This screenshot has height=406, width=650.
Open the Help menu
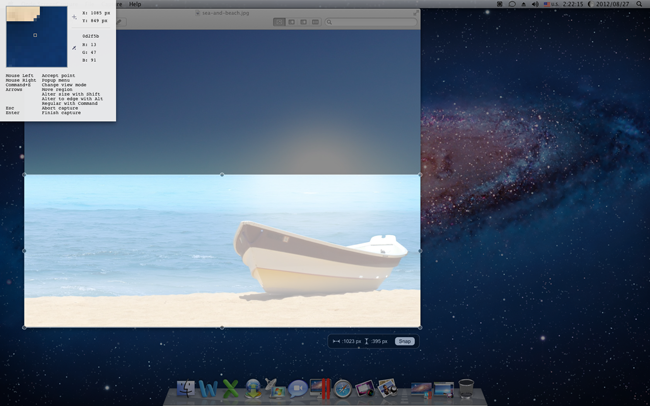(x=135, y=4)
